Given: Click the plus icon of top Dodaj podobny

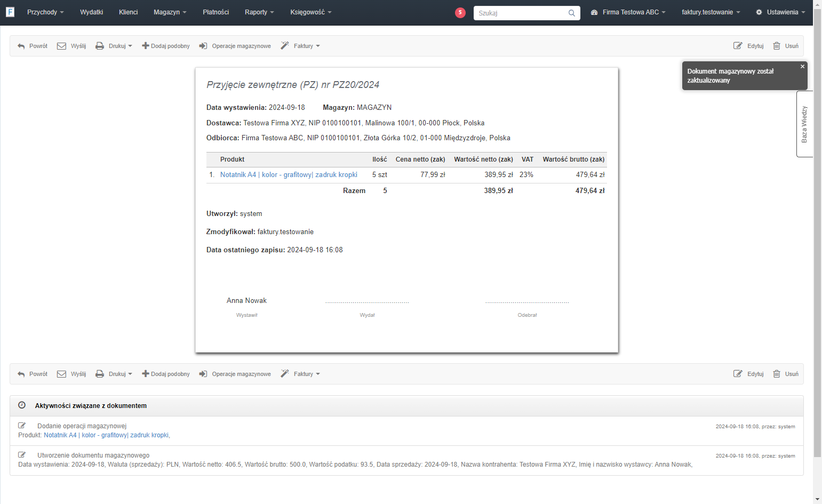Looking at the screenshot, I should [145, 46].
